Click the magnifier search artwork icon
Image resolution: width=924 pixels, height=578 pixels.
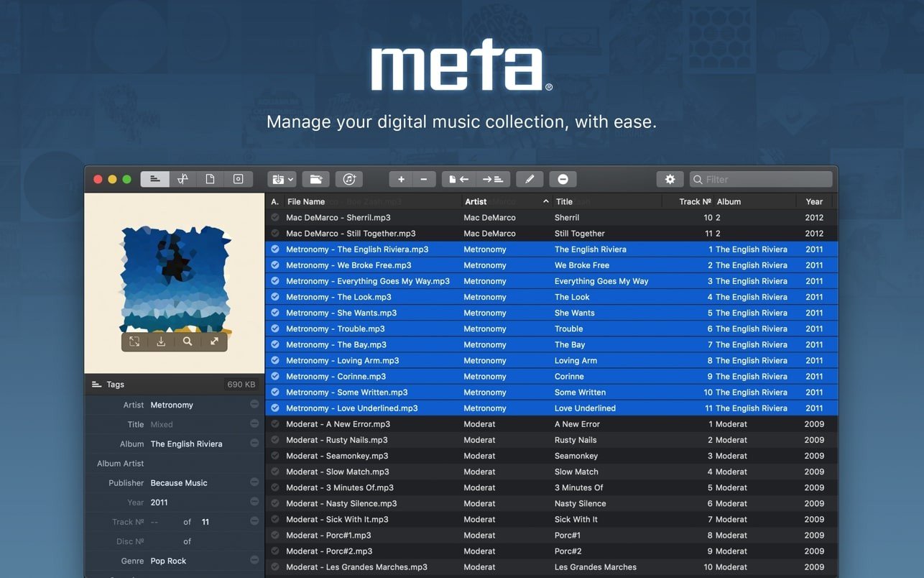(188, 341)
